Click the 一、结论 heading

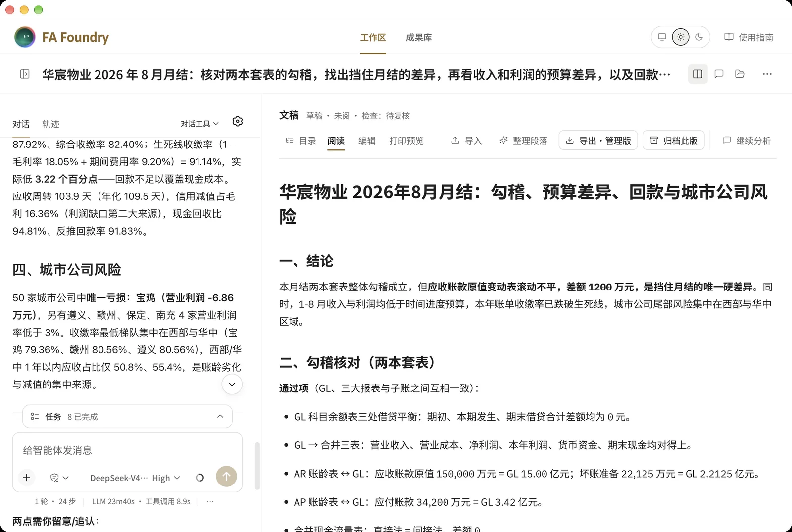(x=306, y=261)
